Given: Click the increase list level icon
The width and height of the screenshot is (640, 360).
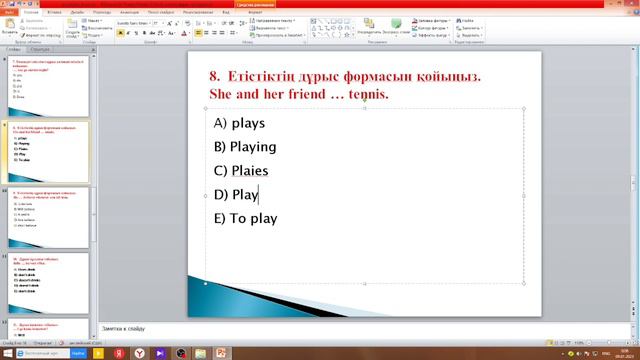Looking at the screenshot, I should point(232,24).
